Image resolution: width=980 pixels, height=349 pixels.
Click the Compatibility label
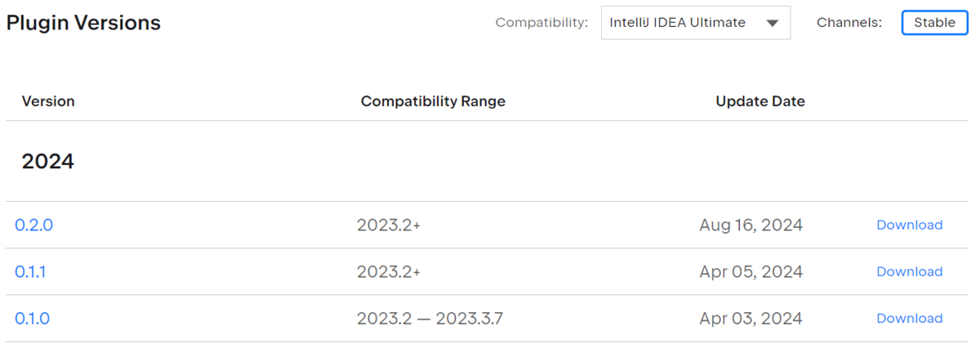[x=541, y=23]
